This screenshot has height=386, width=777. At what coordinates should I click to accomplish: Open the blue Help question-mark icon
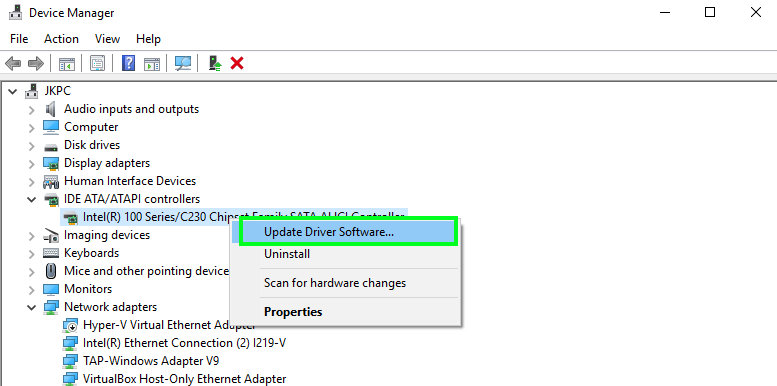coord(128,63)
